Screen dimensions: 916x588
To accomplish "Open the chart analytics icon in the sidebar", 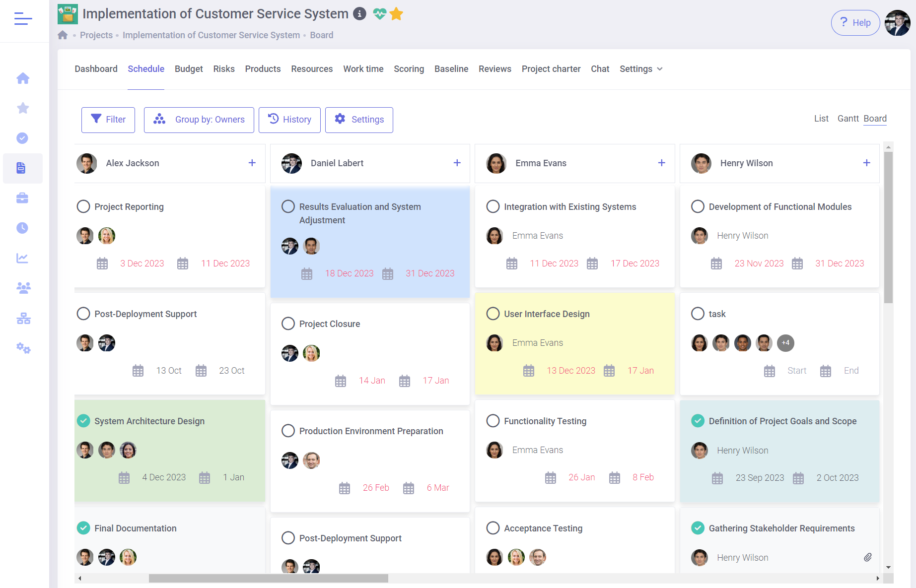I will 22,258.
